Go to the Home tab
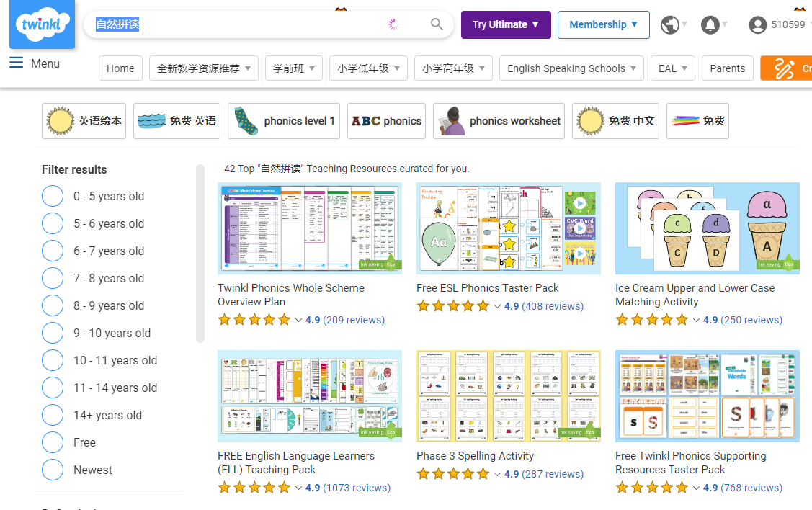 pyautogui.click(x=120, y=68)
